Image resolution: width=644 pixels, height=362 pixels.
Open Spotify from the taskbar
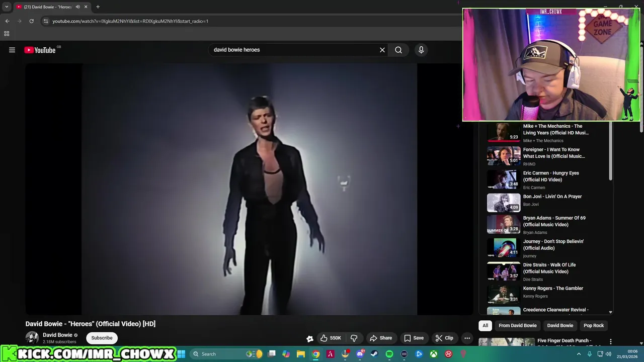(389, 354)
